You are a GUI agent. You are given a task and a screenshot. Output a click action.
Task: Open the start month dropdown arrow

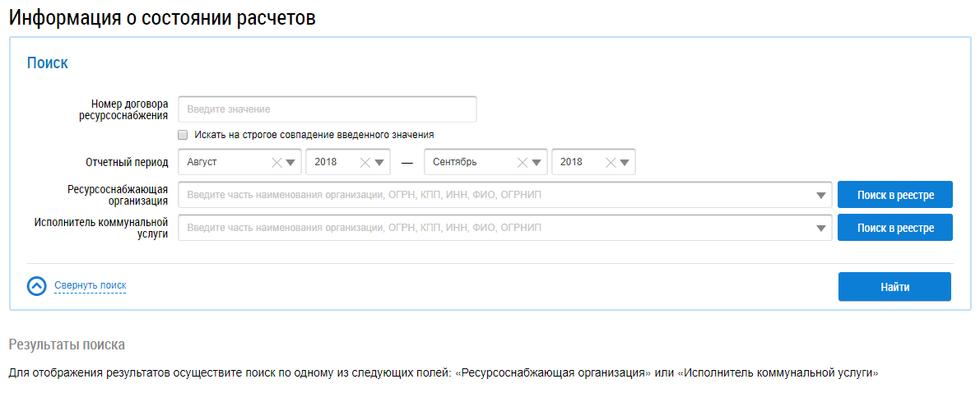290,162
